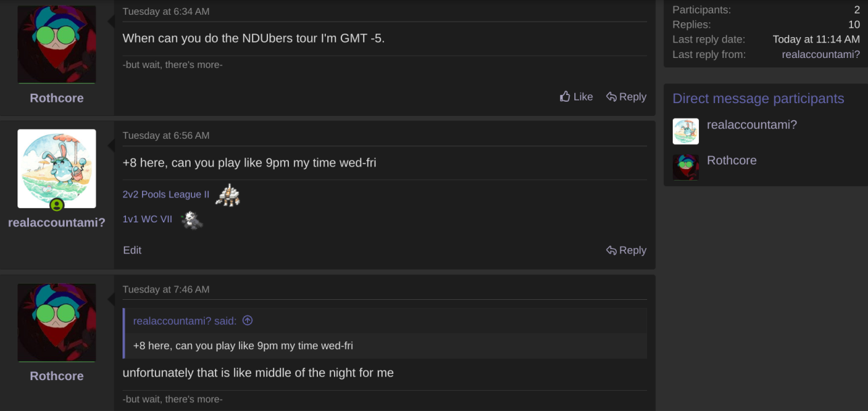868x411 pixels.
Task: Open realaccountami? avatar in message list
Action: point(57,168)
